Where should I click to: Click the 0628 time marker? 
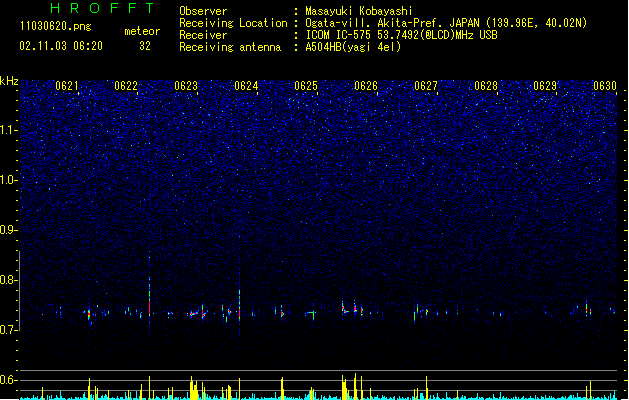tap(486, 86)
